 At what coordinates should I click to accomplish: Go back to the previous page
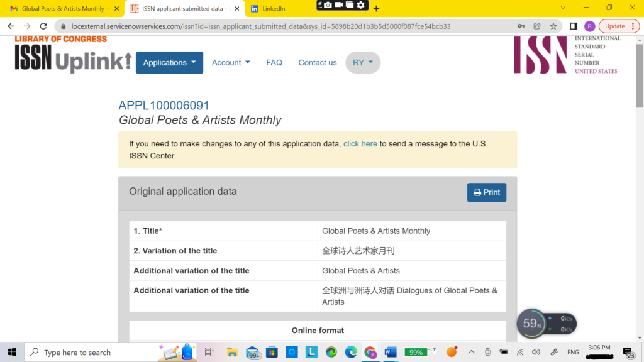[x=11, y=26]
